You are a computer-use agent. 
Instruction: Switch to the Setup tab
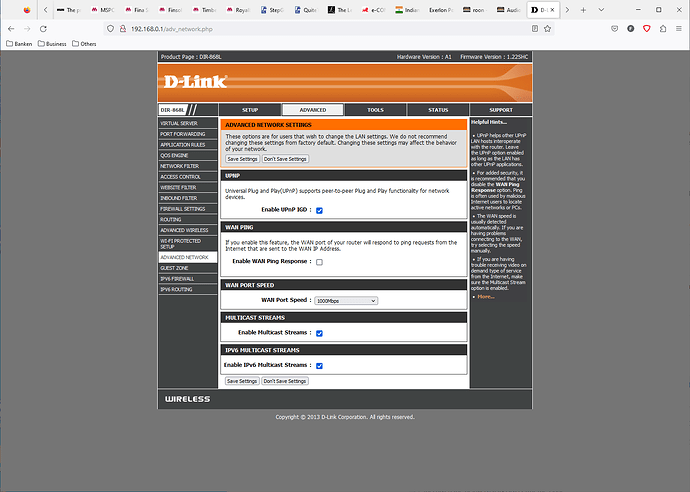pos(250,110)
